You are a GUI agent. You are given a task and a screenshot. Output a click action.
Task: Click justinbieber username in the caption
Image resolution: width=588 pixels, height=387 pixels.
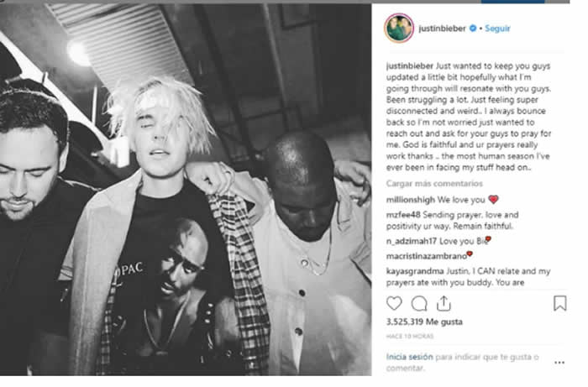coord(410,66)
